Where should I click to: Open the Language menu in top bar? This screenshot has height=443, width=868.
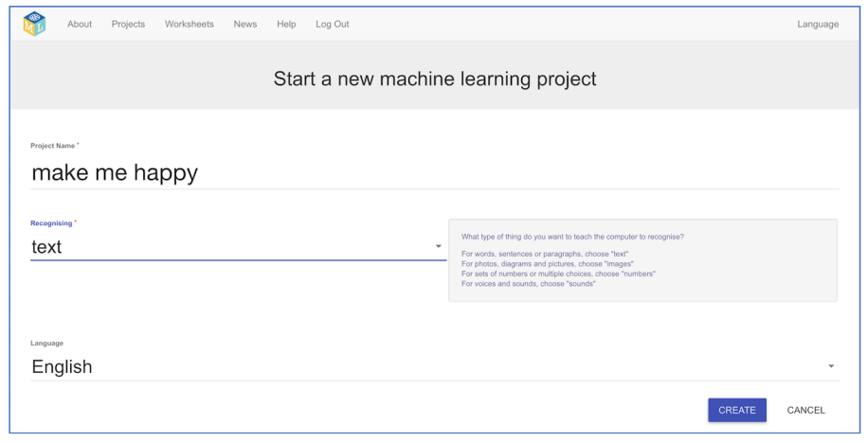point(818,25)
